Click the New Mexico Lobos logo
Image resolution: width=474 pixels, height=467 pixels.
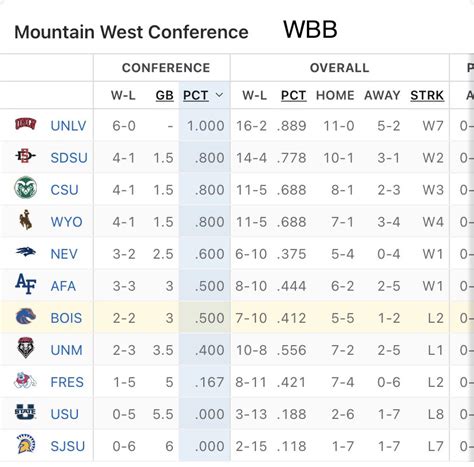point(26,348)
